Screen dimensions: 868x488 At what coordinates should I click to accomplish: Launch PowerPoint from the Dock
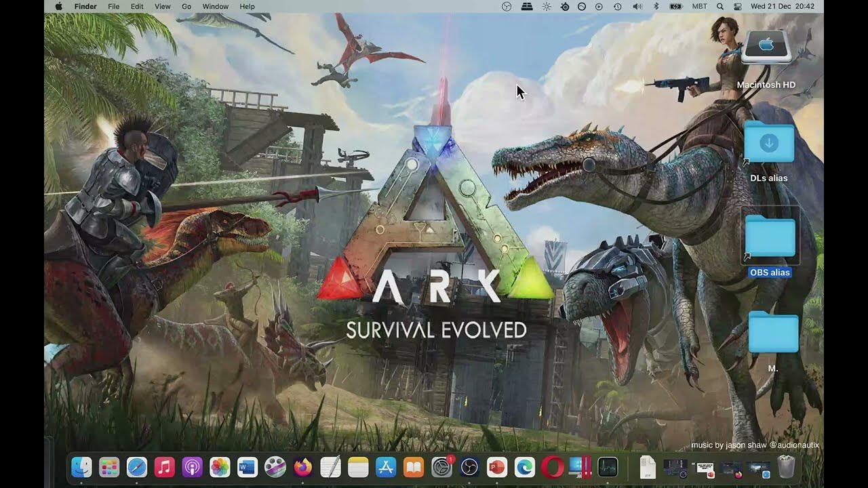[x=497, y=467]
